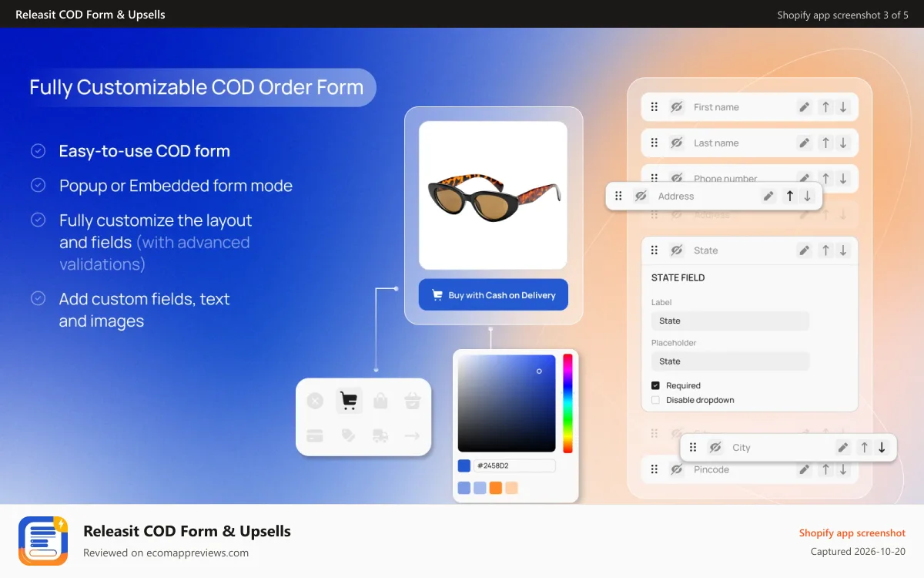The image size is (924, 578).
Task: Move the Pincode field up
Action: coord(825,469)
